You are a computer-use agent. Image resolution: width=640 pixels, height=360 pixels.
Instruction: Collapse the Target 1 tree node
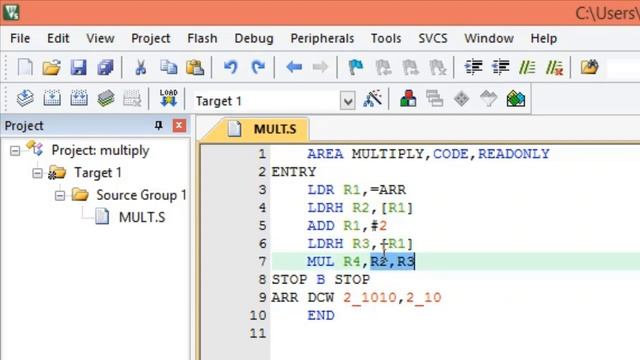click(x=37, y=173)
